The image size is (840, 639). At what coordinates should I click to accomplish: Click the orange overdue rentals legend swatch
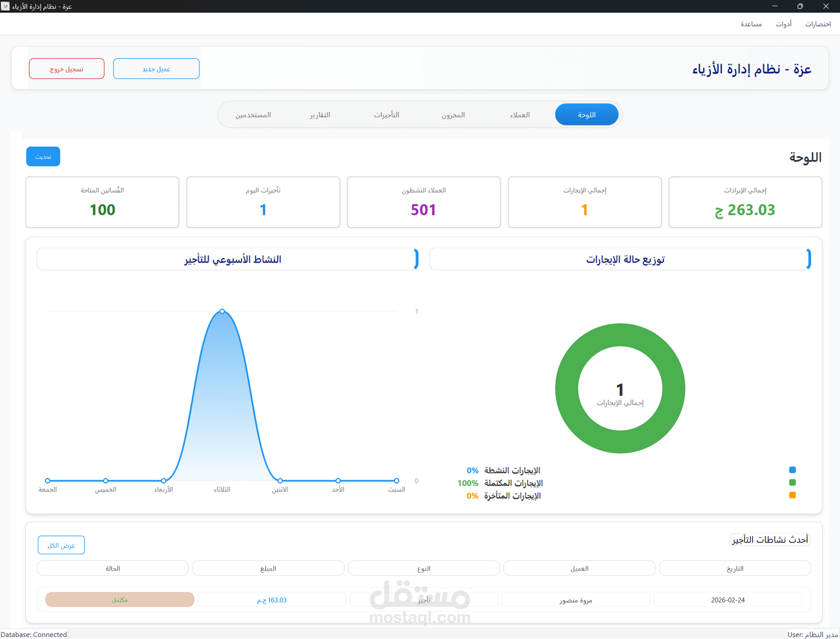[x=792, y=495]
